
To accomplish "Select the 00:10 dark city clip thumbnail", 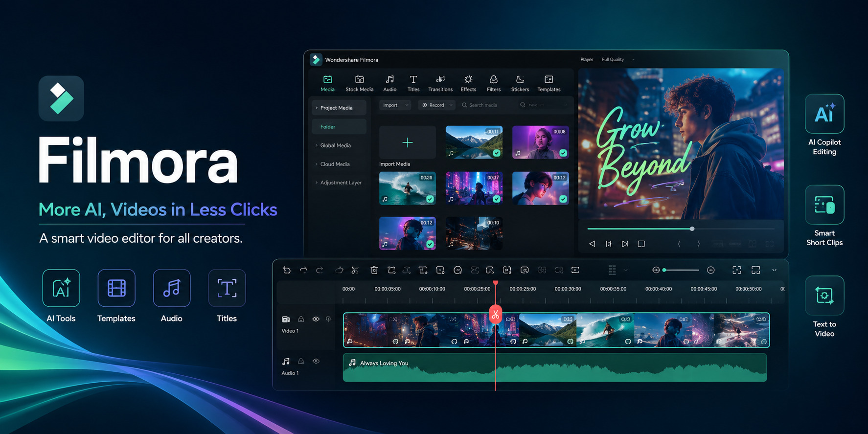I will pos(474,233).
